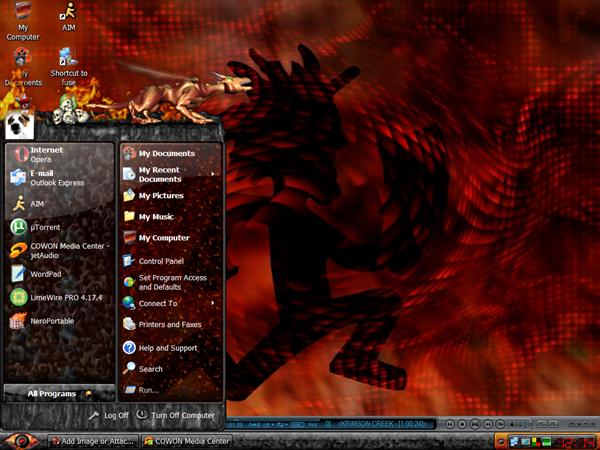The width and height of the screenshot is (600, 450).
Task: Open Help and Support
Action: (171, 348)
